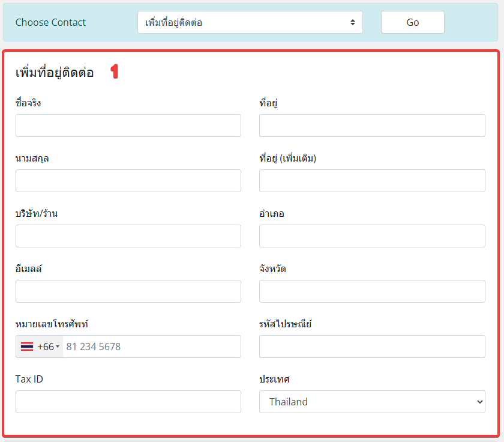Click the อีเมลล์ input field
Screen dimensions: 504x442
(128, 291)
